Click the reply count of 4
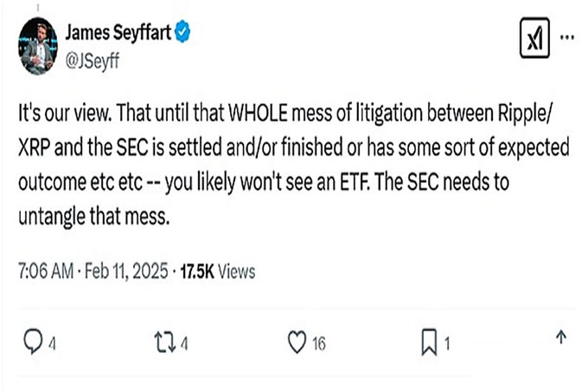 tap(53, 344)
